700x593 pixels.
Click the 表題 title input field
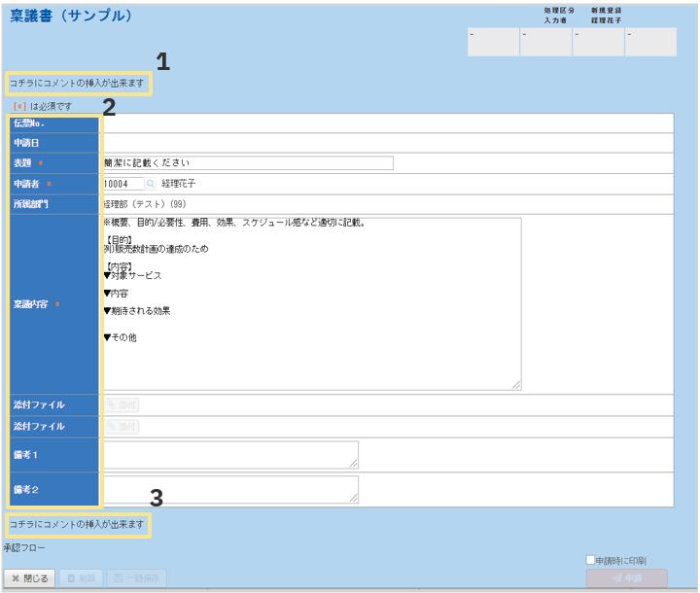coord(248,162)
